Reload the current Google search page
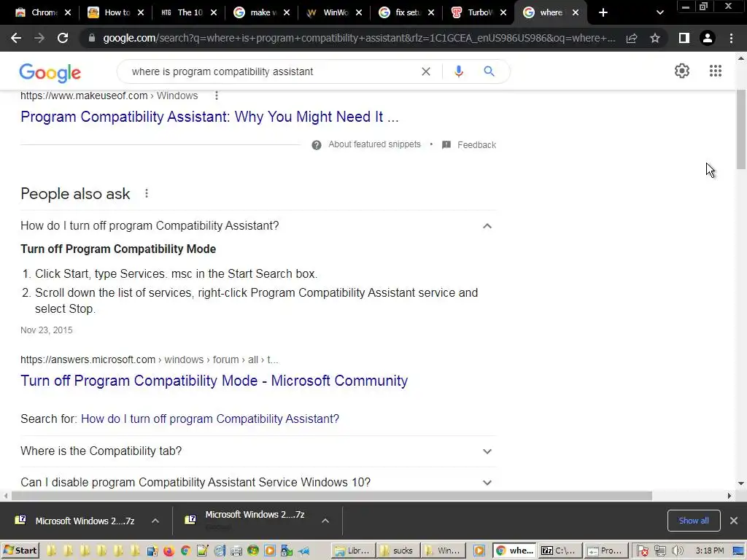 coord(63,38)
